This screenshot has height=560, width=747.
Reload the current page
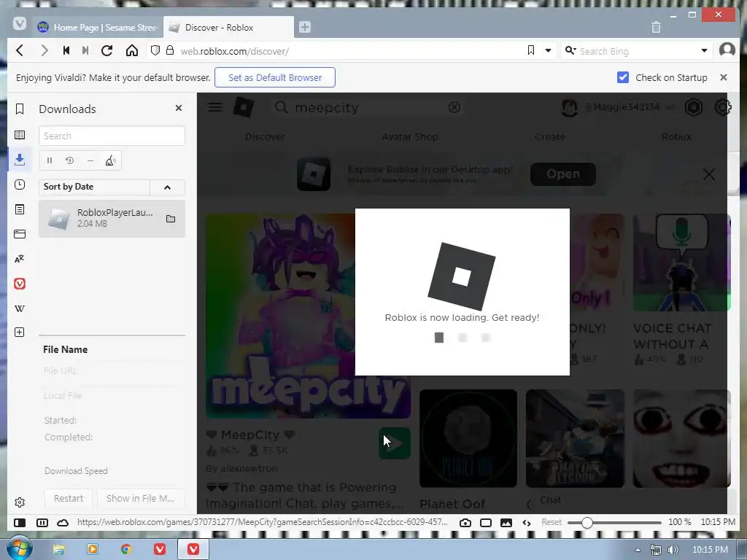click(107, 50)
